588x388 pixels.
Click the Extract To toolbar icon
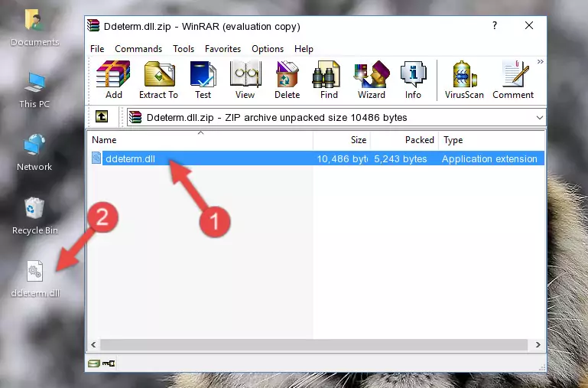click(158, 80)
